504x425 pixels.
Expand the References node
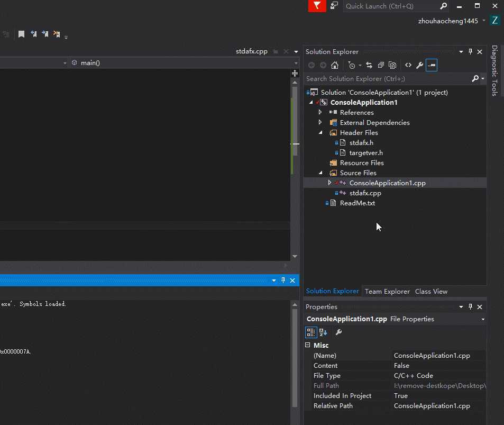tap(320, 112)
